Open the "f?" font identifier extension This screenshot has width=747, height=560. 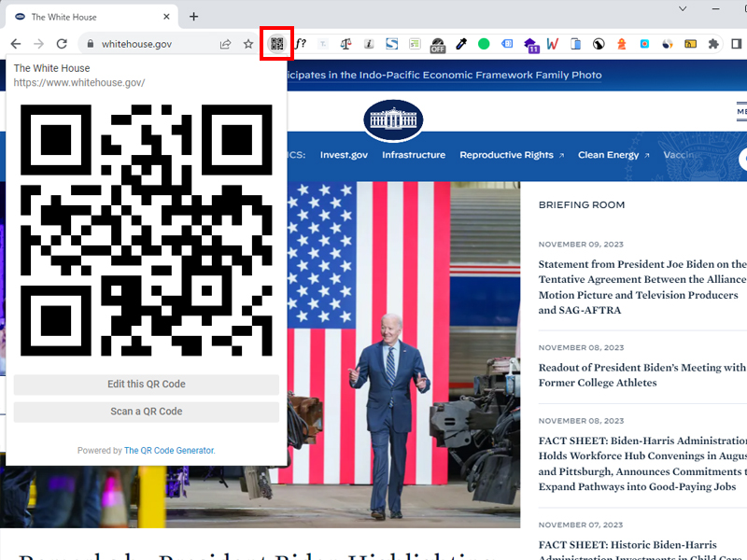click(300, 44)
